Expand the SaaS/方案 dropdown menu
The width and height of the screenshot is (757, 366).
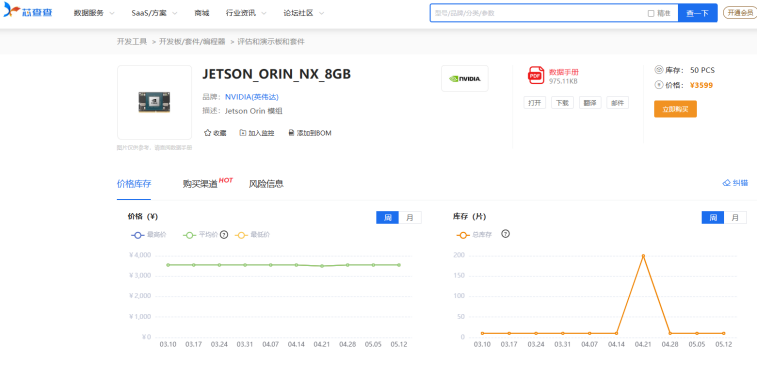coord(154,13)
